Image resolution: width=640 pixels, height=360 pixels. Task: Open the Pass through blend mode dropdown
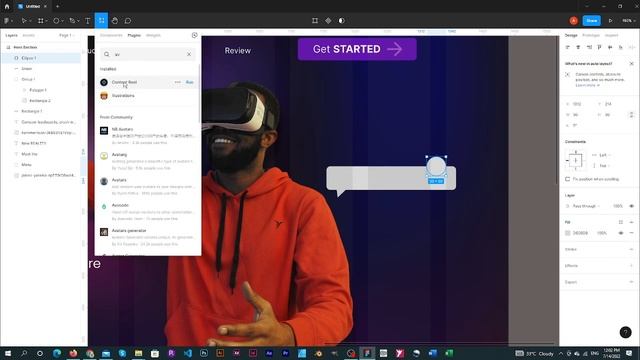click(586, 206)
